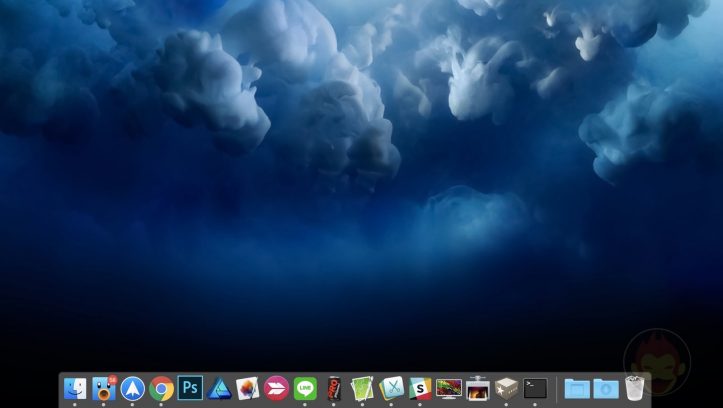Screen dimensions: 723x408
Task: Open the colorful monitor display icon
Action: [449, 389]
